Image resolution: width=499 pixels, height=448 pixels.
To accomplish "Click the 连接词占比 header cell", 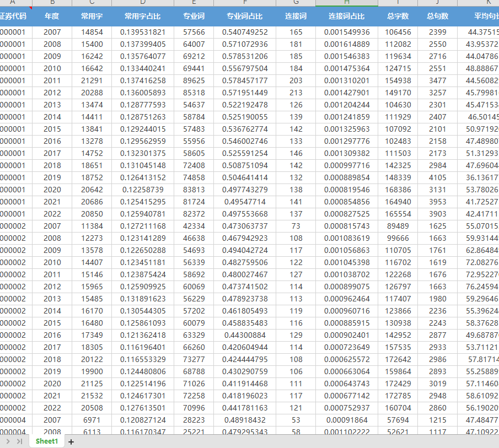I will (347, 17).
